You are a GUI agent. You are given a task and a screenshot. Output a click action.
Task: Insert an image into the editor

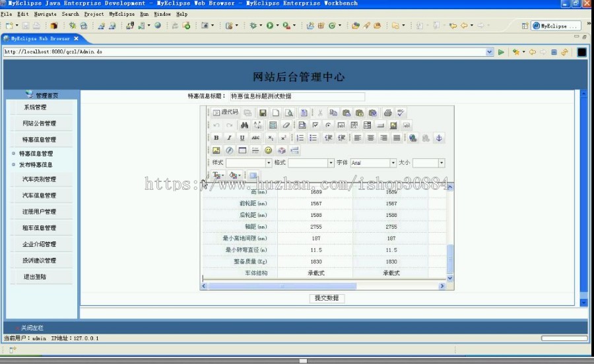[216, 150]
